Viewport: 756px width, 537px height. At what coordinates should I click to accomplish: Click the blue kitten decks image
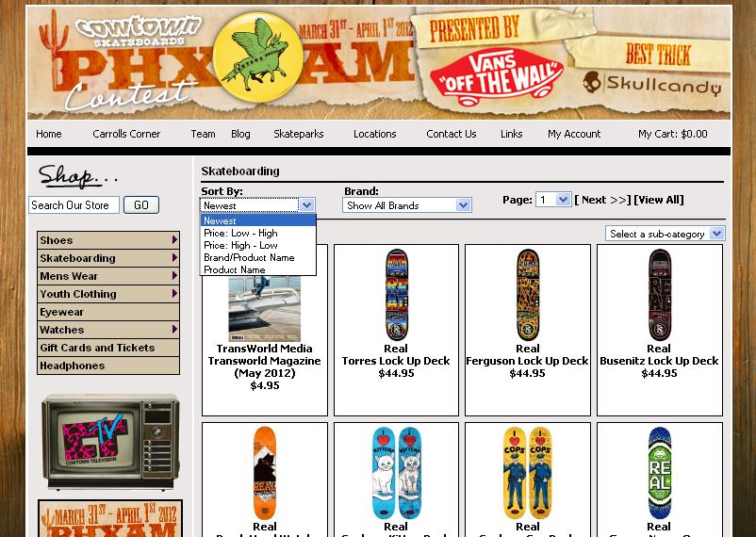tap(396, 473)
